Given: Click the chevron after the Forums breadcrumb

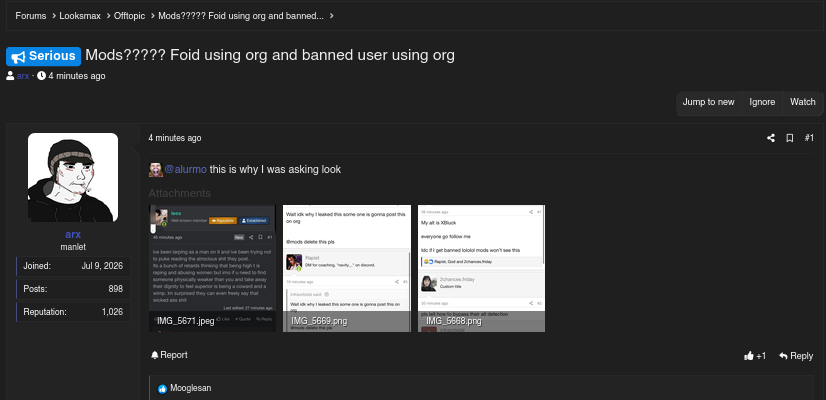Looking at the screenshot, I should pos(54,16).
